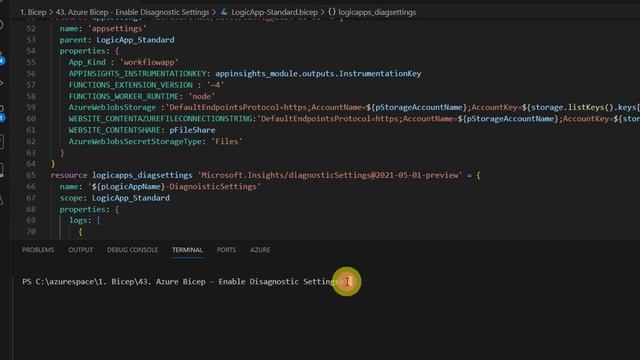Click the '${pLogicAppName}-DiagnoisticSettings' name string
The height and width of the screenshot is (360, 640).
click(x=174, y=187)
